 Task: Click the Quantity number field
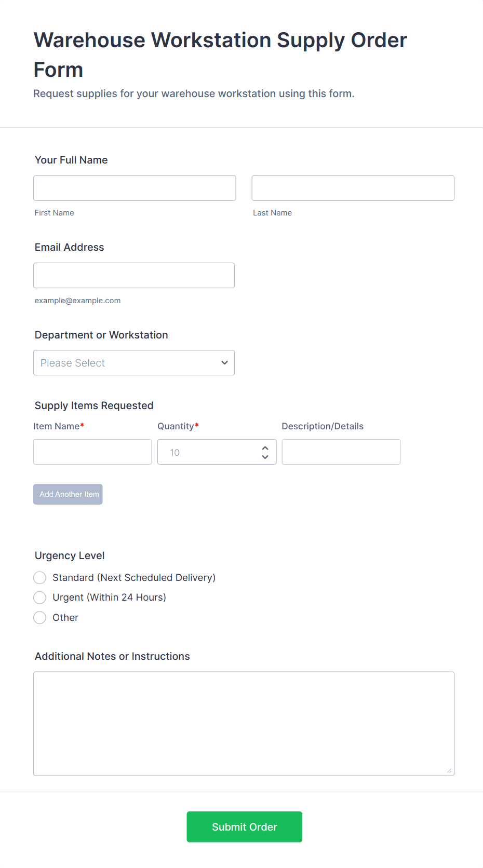217,452
